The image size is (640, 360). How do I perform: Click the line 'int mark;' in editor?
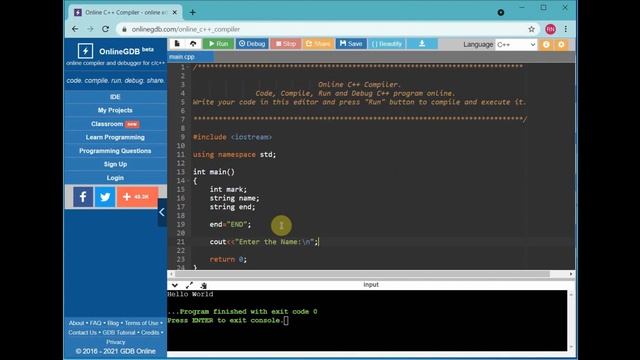[x=228, y=189]
